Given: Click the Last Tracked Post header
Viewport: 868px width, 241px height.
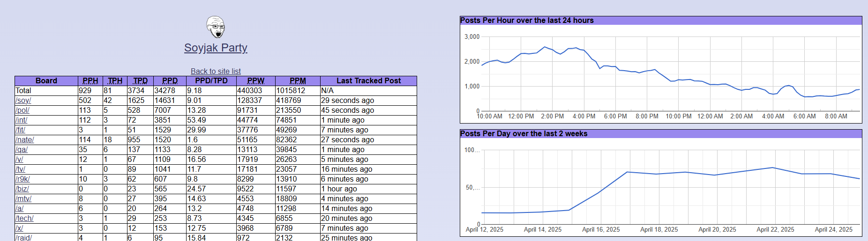Looking at the screenshot, I should click(368, 80).
